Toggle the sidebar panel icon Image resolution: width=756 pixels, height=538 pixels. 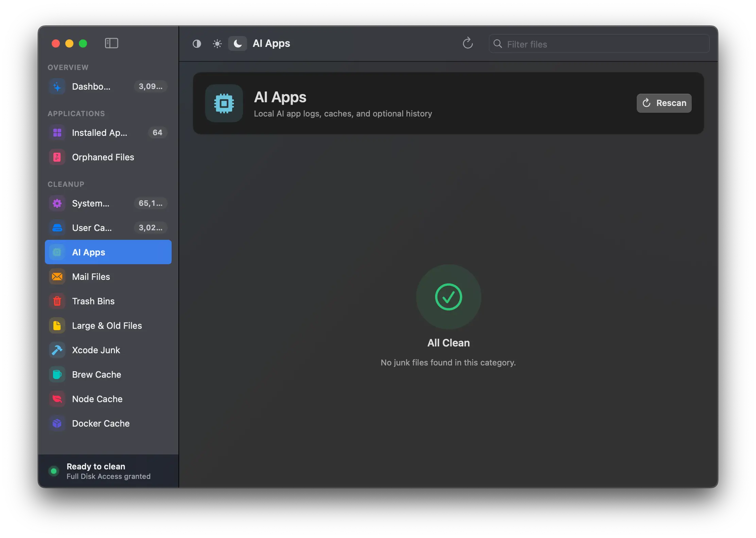coord(111,43)
